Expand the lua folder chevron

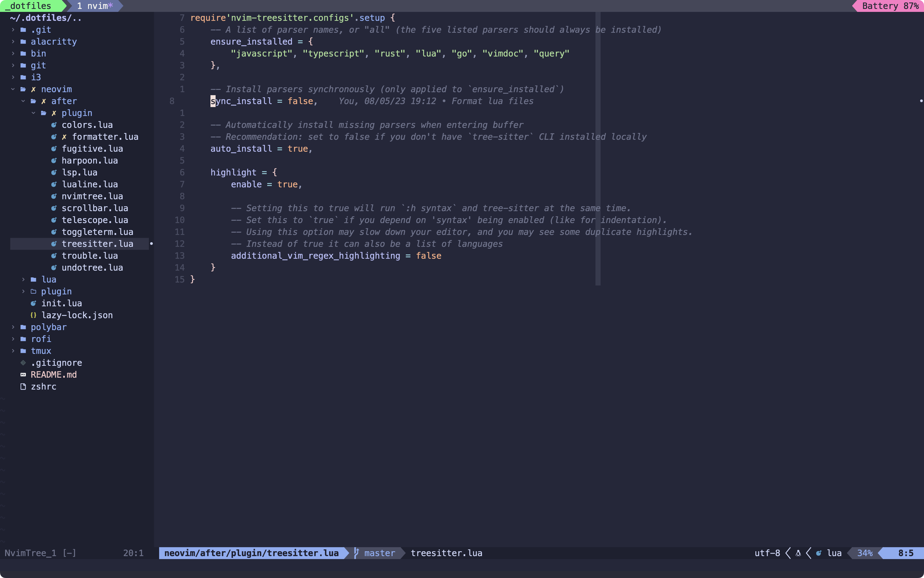[23, 280]
